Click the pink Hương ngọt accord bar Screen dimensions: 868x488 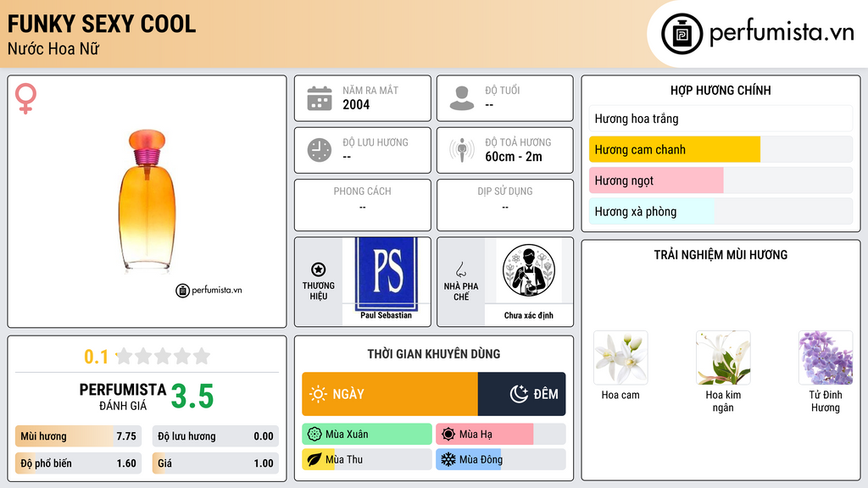pos(721,180)
